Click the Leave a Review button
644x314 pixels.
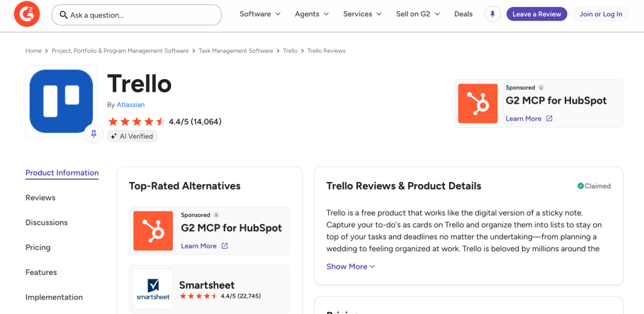point(536,14)
